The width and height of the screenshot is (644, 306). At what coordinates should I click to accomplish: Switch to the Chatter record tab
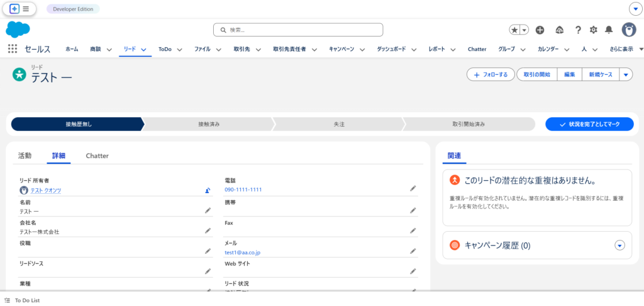[x=97, y=156]
